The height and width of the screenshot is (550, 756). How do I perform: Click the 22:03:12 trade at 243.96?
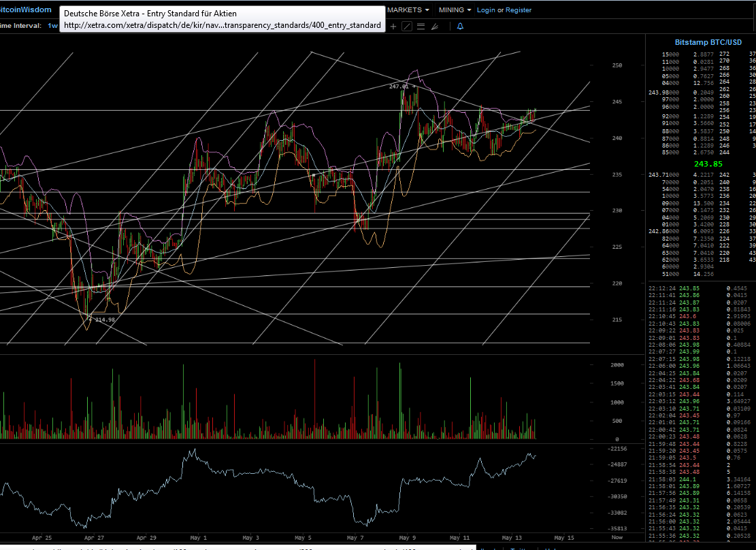point(700,401)
